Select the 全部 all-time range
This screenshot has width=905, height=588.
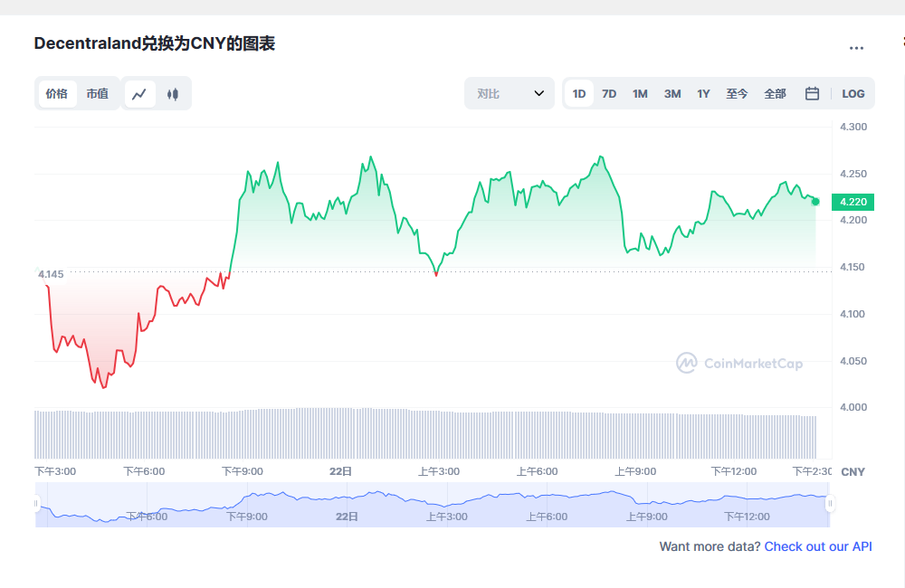(x=776, y=94)
